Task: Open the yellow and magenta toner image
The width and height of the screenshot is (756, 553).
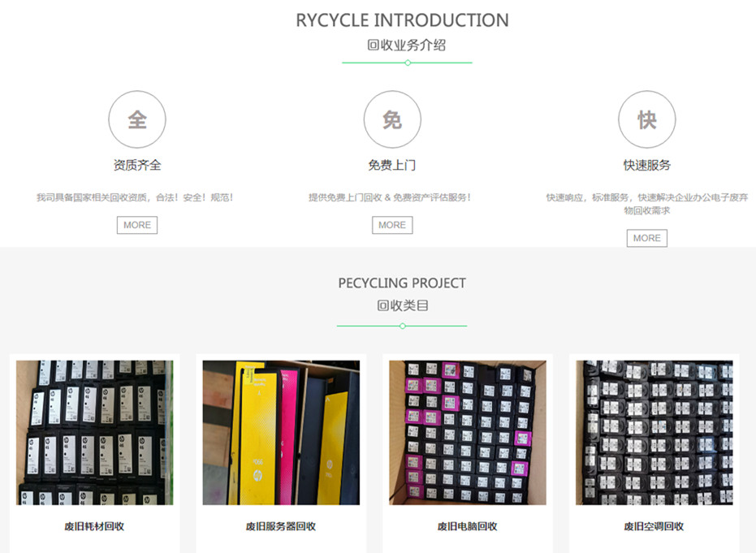Action: [281, 433]
